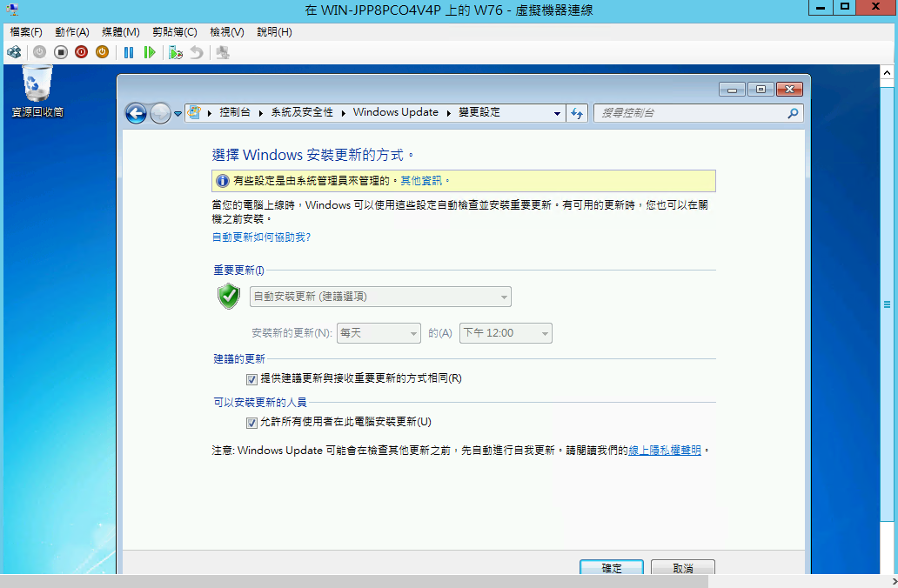Image resolution: width=898 pixels, height=588 pixels.
Task: Toggle 允許所有使用者在此電腦安裝更新 checkbox
Action: coord(251,423)
